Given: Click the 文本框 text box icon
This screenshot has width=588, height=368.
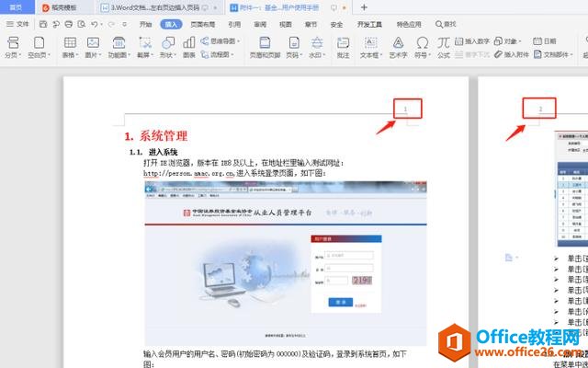Looking at the screenshot, I should [x=370, y=42].
